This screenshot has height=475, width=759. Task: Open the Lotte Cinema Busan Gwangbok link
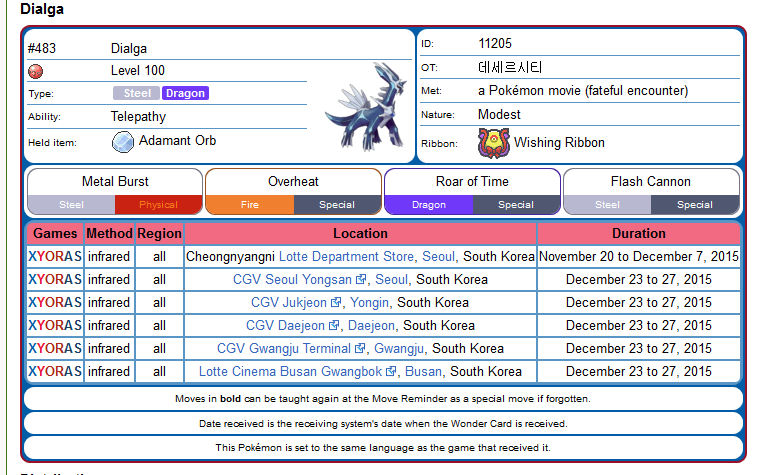coord(290,371)
